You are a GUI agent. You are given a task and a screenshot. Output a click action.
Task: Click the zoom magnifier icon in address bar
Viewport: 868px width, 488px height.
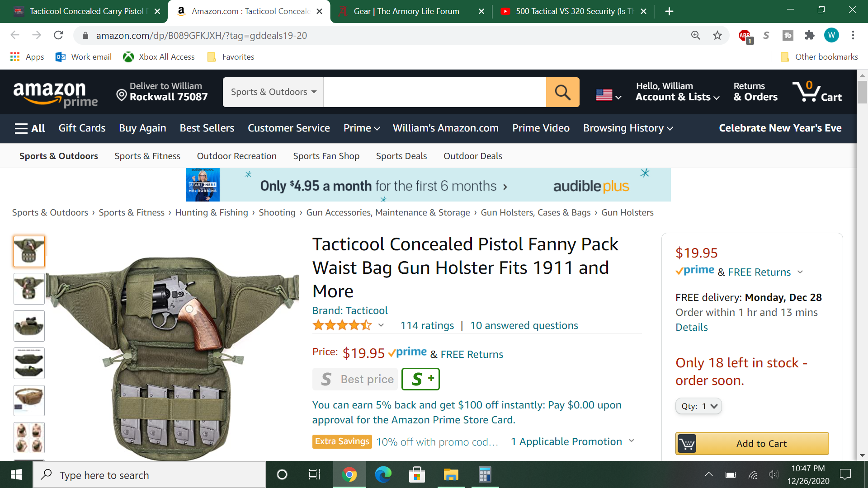(x=696, y=35)
